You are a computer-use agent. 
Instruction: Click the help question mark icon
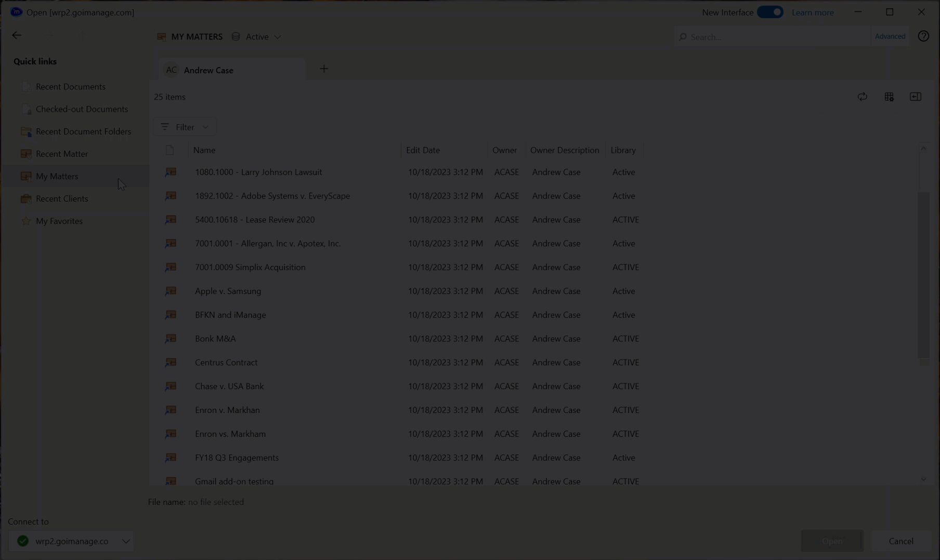click(923, 36)
